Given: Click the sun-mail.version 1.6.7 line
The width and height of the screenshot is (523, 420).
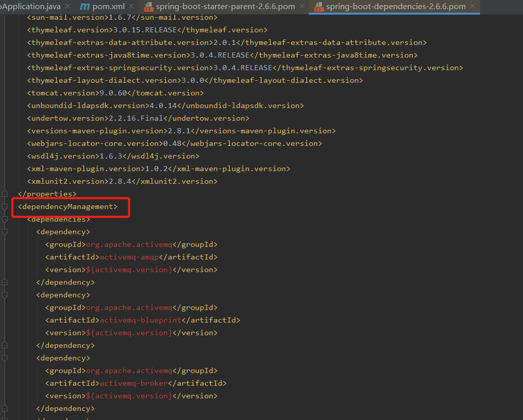Looking at the screenshot, I should [122, 17].
